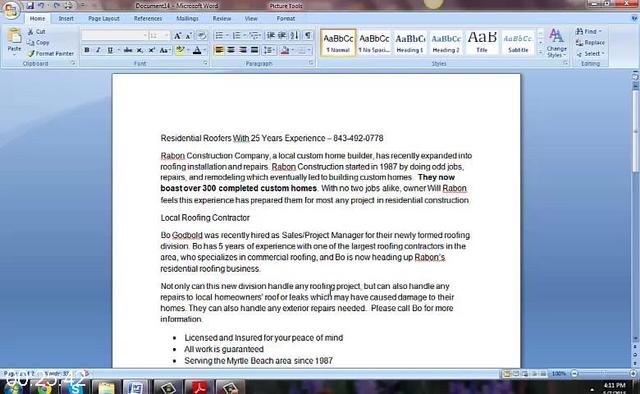Click Save in Quick Access Toolbar

(30, 6)
